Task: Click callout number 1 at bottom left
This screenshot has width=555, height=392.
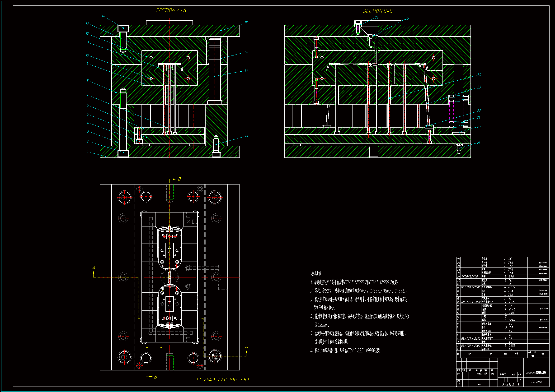Action: coord(88,152)
